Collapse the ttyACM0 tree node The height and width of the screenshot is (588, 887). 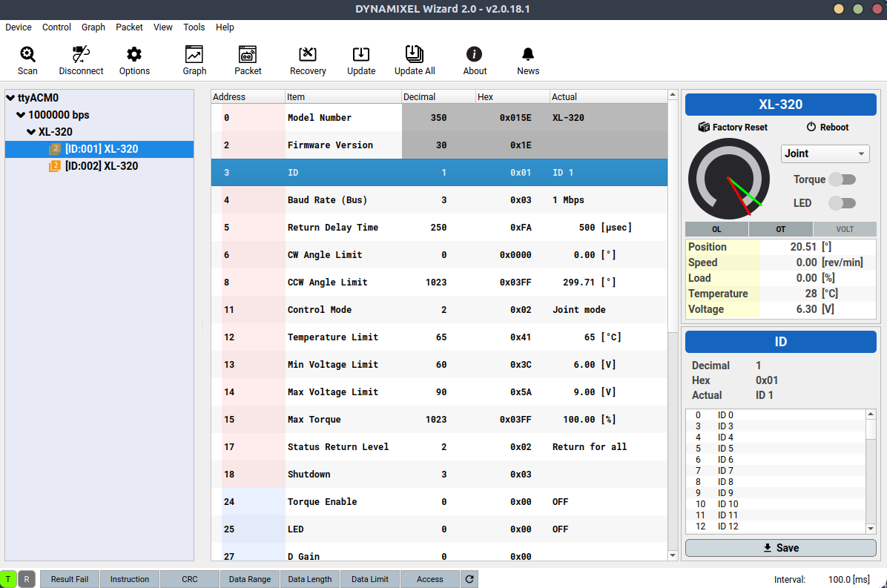tap(10, 98)
